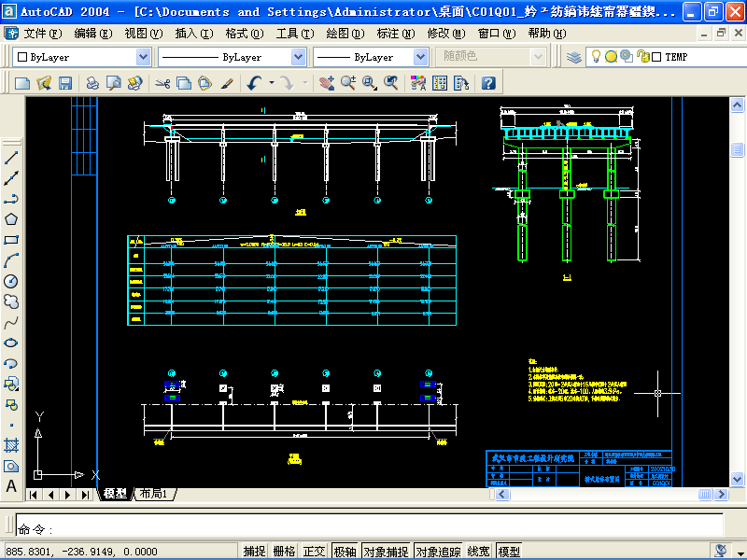Open the TEMP layer list dropdown
This screenshot has width=747, height=560.
point(666,57)
